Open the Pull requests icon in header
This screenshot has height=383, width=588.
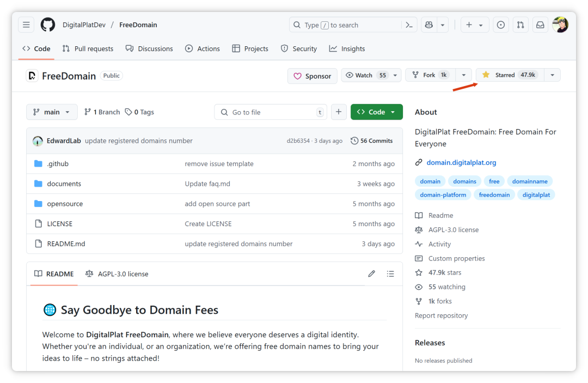pyautogui.click(x=520, y=25)
